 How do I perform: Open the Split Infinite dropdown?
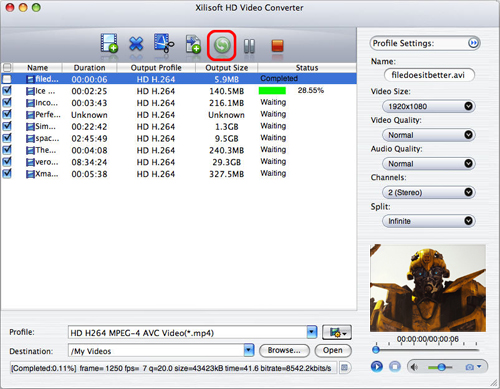[x=428, y=221]
